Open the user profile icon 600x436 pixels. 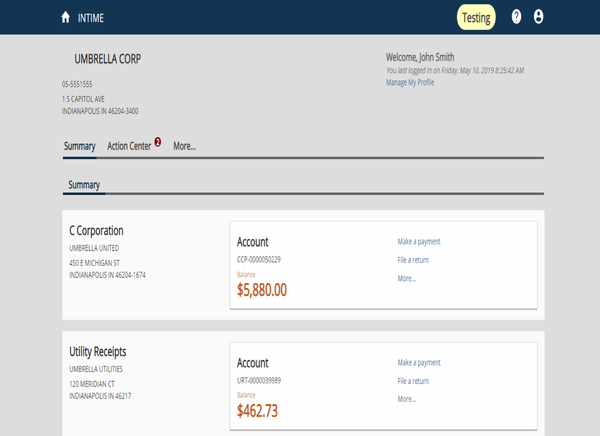click(539, 17)
